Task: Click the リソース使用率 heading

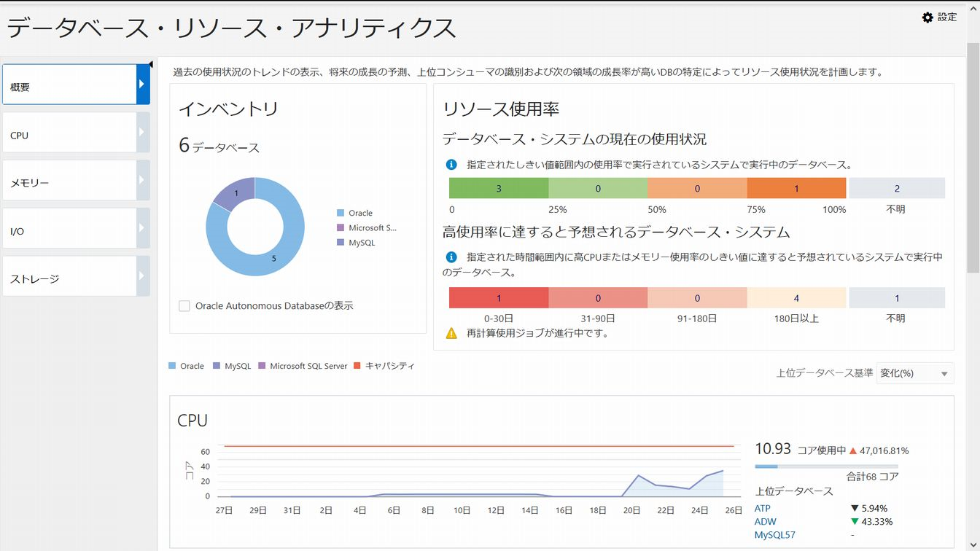Action: [x=501, y=109]
